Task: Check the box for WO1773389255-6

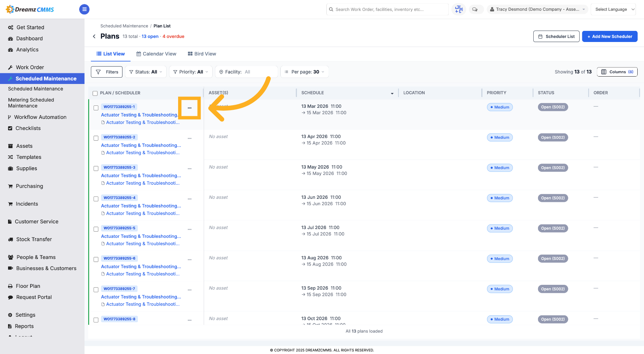Action: [96, 259]
